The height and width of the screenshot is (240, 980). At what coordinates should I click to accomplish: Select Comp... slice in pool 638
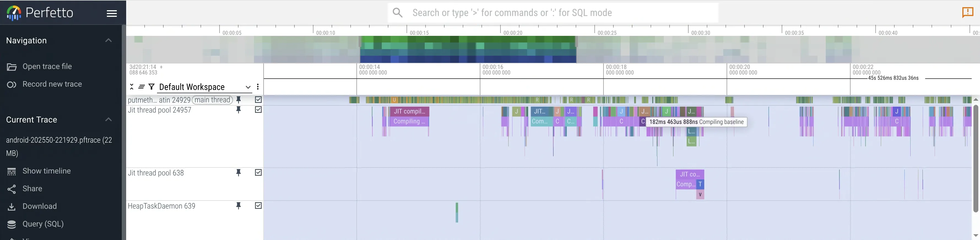click(x=686, y=184)
